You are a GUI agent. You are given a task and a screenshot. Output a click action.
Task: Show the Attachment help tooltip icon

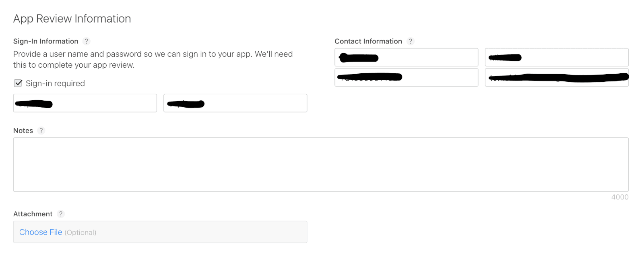[x=60, y=214]
